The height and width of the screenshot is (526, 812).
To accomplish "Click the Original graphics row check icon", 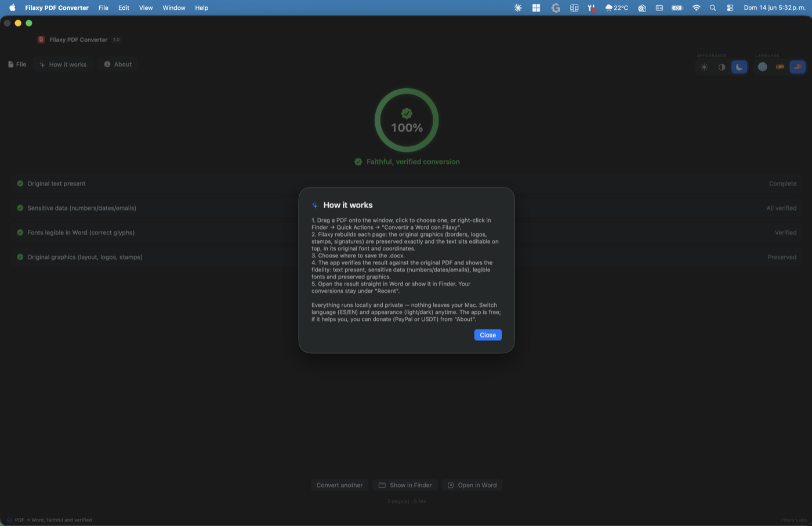I will point(20,257).
